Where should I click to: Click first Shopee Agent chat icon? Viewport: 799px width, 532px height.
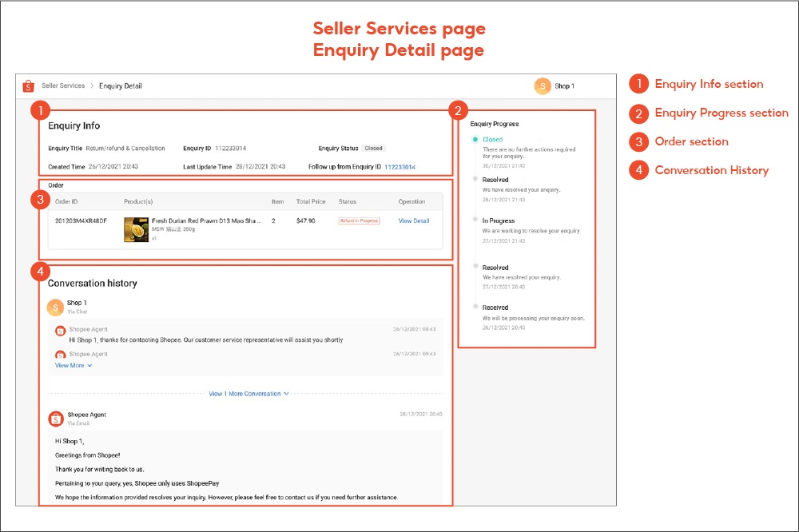pyautogui.click(x=60, y=331)
